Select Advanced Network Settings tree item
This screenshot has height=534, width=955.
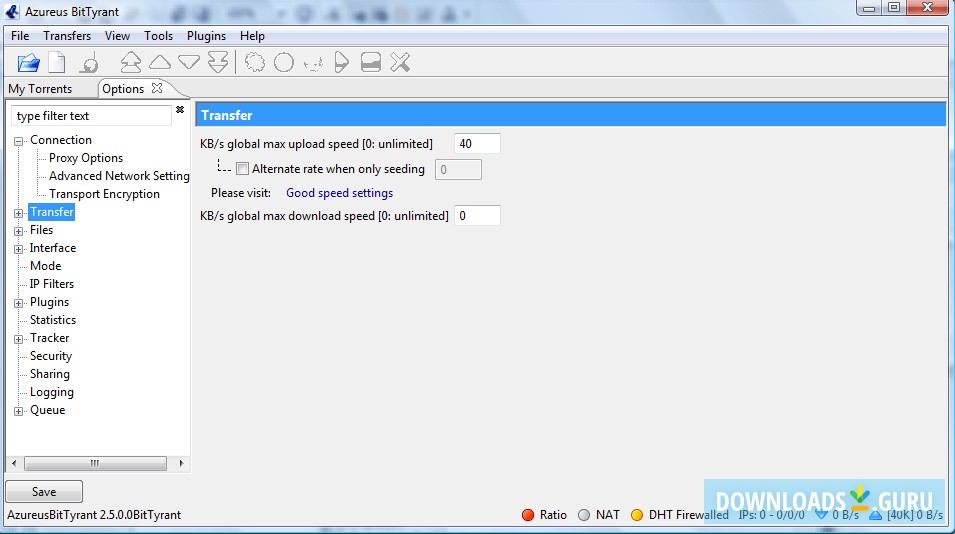119,176
